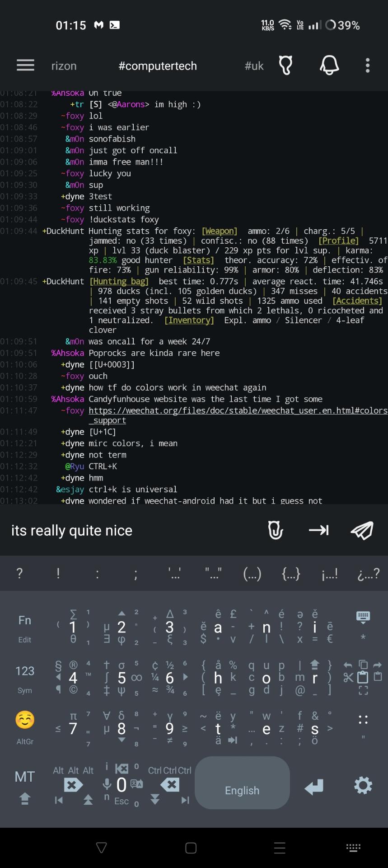
Task: Switch to the #uk channel tab
Action: [254, 66]
